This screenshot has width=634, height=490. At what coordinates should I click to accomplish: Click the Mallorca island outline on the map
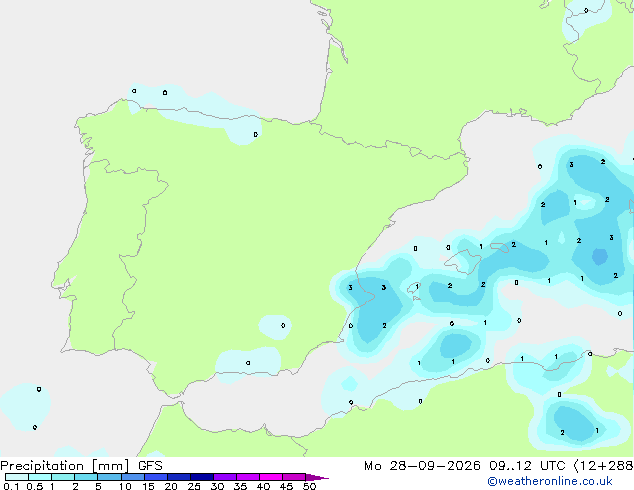(463, 262)
